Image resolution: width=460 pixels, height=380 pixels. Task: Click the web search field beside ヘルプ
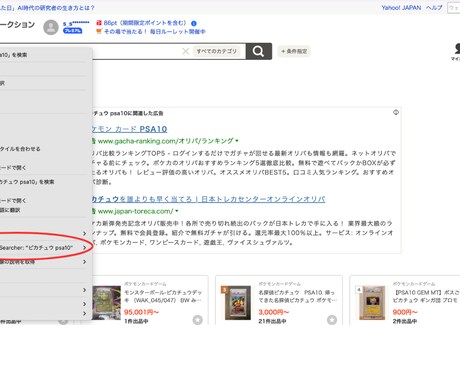pyautogui.click(x=454, y=8)
